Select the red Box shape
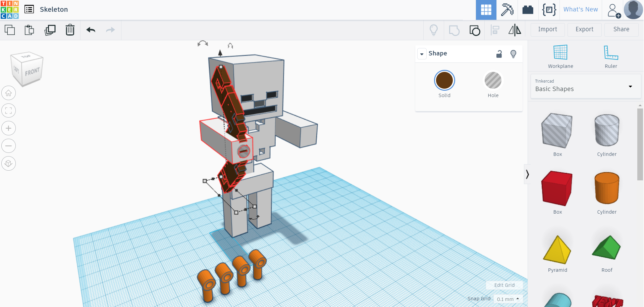 (x=557, y=188)
